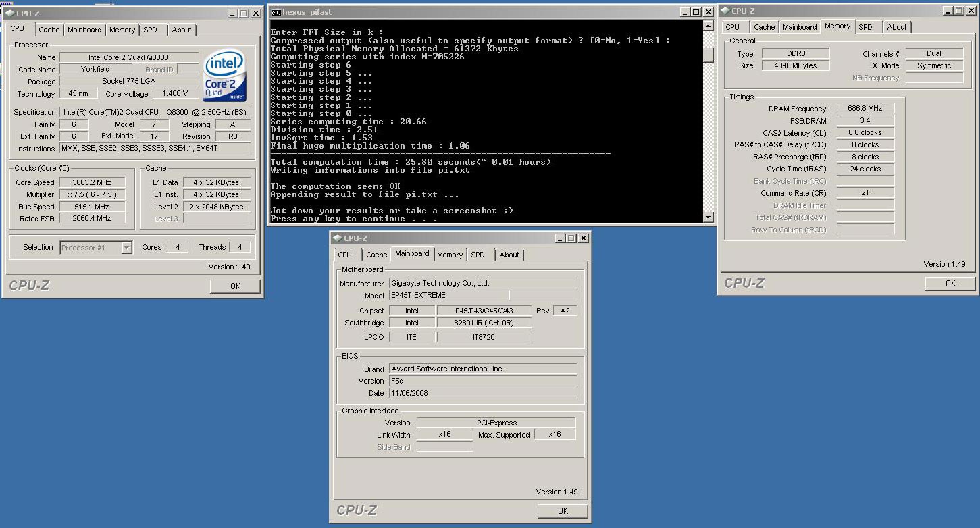Open Cache tab in Mainboard window

tap(377, 255)
